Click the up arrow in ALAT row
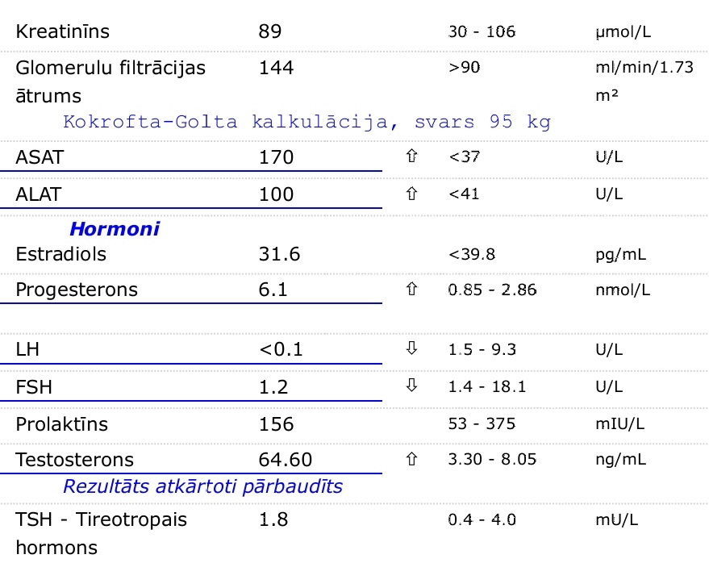Viewport: 709px width, 588px height. point(411,193)
